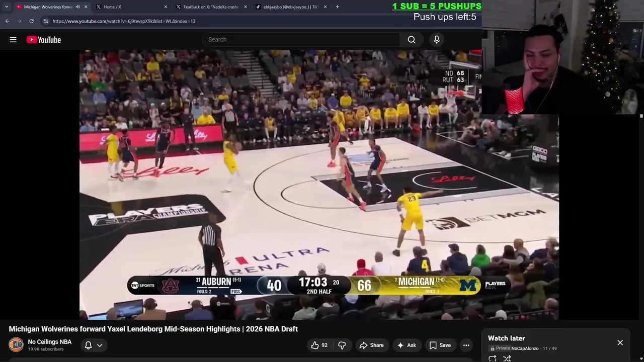This screenshot has width=644, height=362.
Task: Expand the subscription notification options chevron
Action: pyautogui.click(x=100, y=345)
